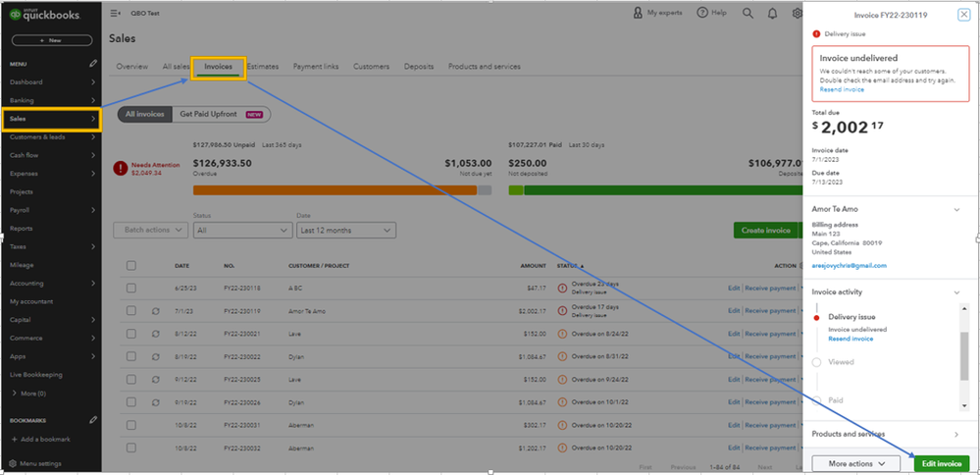Click status warning icon for FY22-230031
Viewport: 980px width, 475px height.
(x=562, y=425)
